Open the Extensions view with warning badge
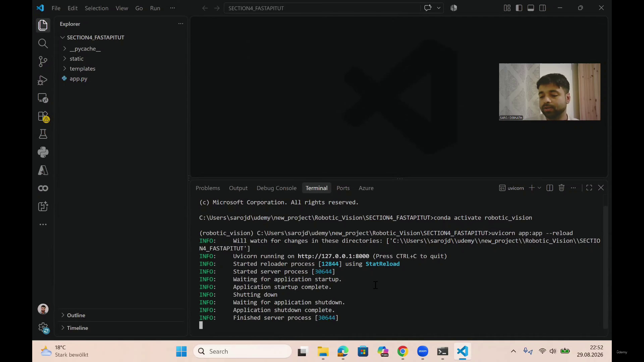Screen dimensions: 644x362 tap(43, 116)
